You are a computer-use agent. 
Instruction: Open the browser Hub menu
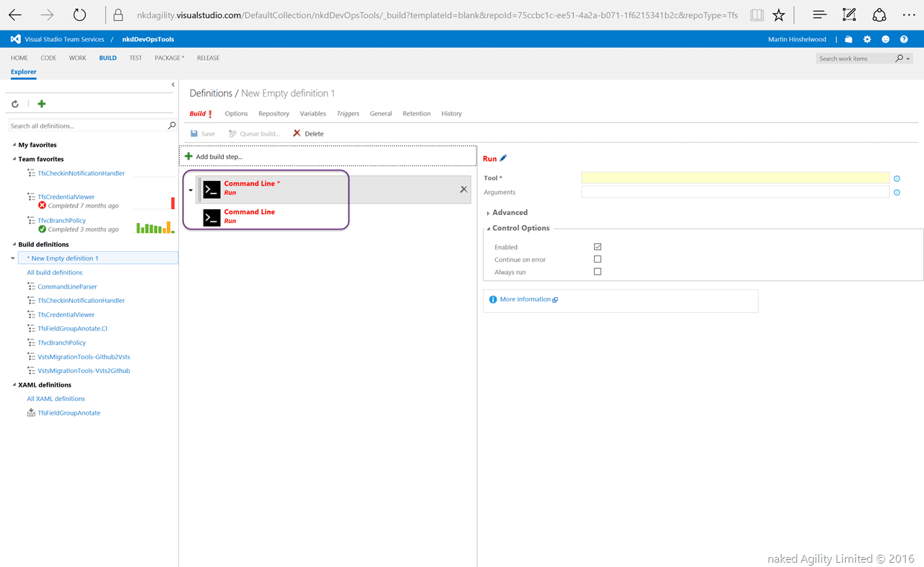[x=819, y=14]
